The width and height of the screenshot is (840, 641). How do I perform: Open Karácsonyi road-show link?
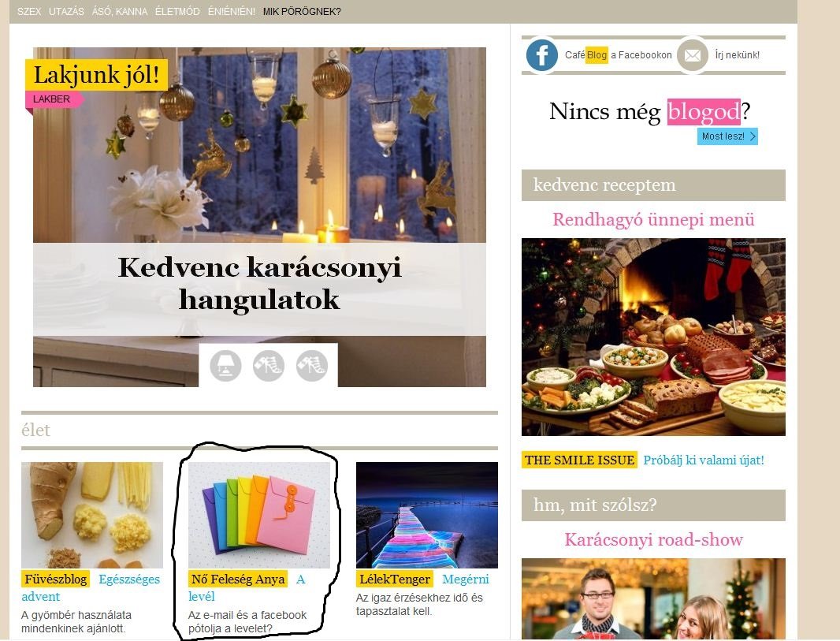[653, 539]
